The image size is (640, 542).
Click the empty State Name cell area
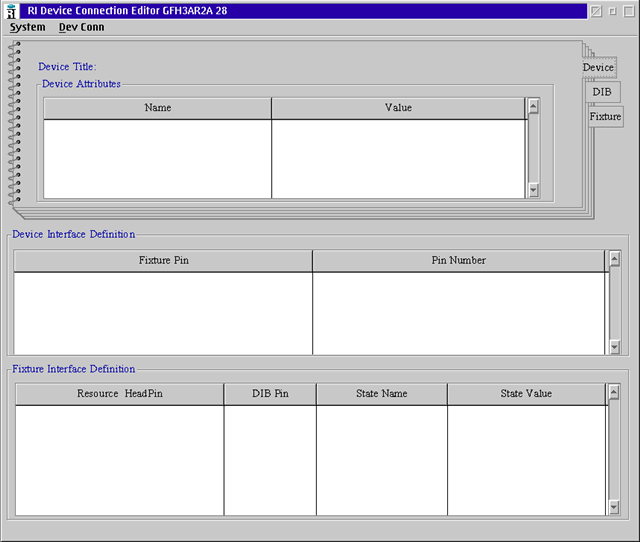tap(382, 460)
